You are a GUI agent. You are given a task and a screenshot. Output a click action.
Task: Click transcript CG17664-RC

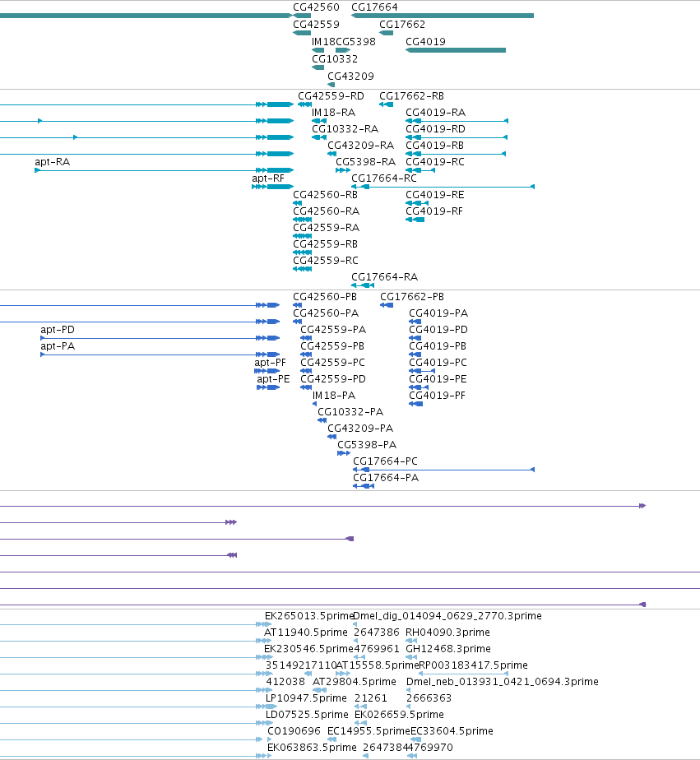point(384,178)
